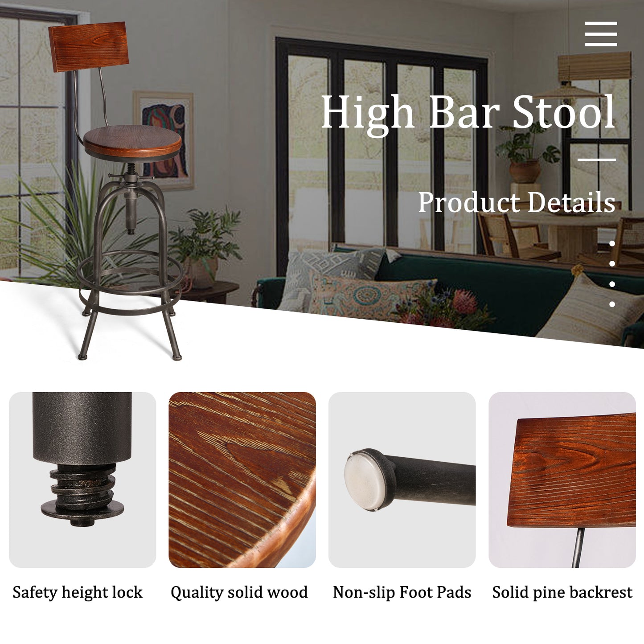
Task: Select the second white pagination dot
Action: pos(612,264)
